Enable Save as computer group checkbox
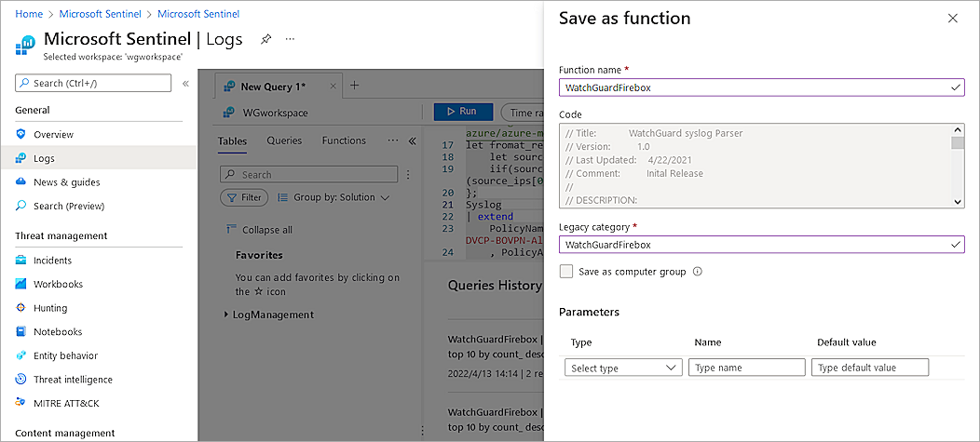 [x=566, y=272]
